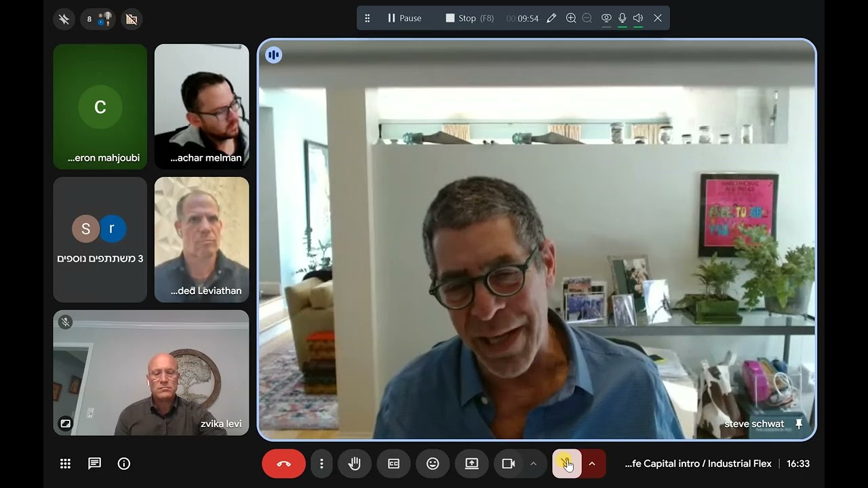The height and width of the screenshot is (488, 868).
Task: Unpin steve schwat using pin icon
Action: pos(798,424)
